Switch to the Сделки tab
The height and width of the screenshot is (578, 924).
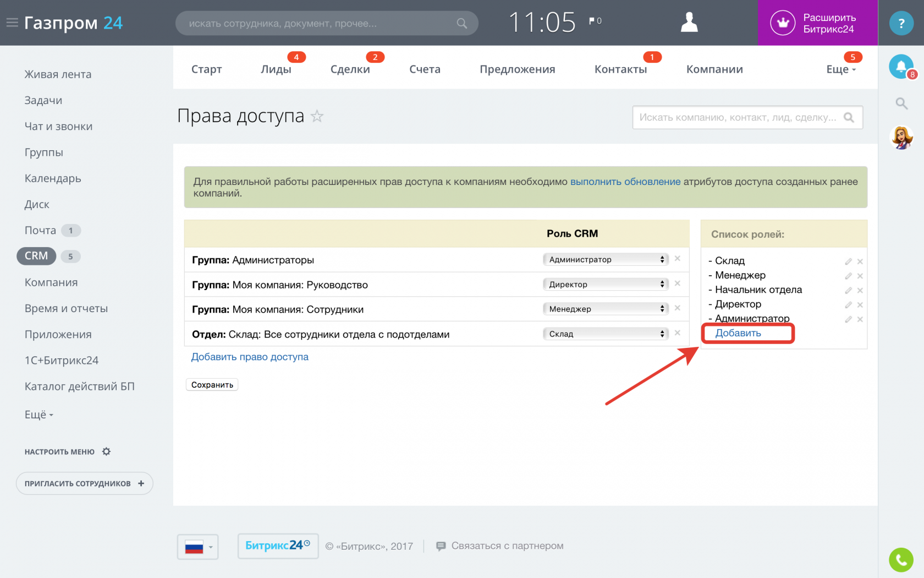[x=350, y=69]
